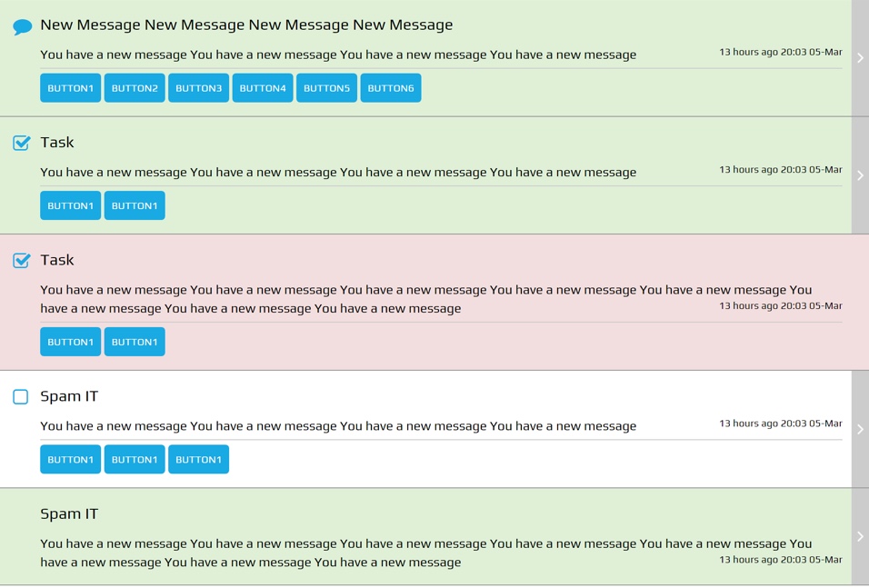The height and width of the screenshot is (588, 869).
Task: Click the message text in the white Spam IT row
Action: click(338, 426)
